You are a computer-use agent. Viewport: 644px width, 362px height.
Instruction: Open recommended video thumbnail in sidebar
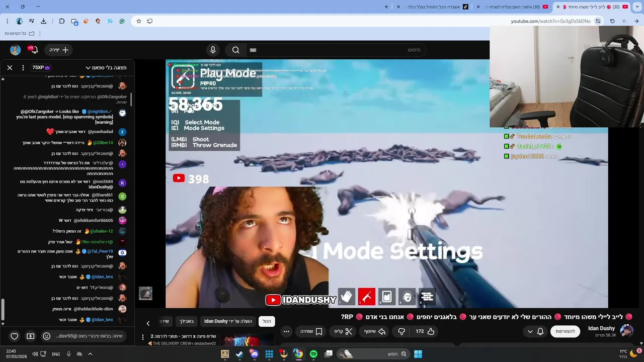[246, 340]
